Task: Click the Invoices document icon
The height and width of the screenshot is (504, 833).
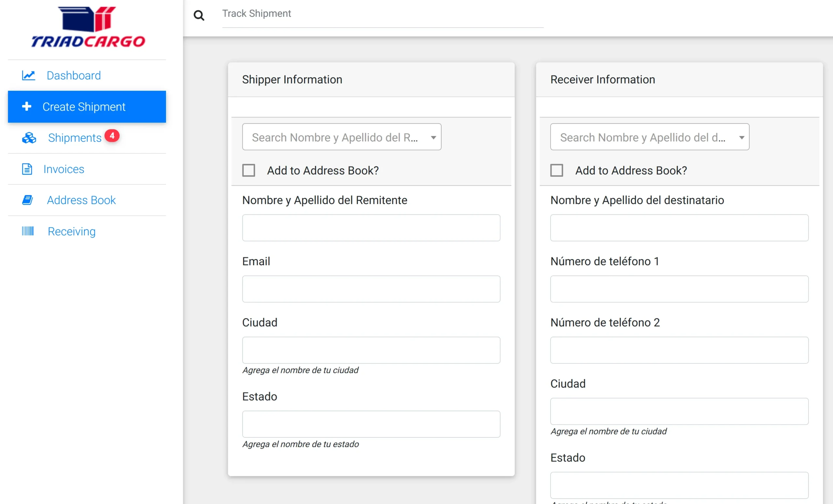Action: point(27,169)
